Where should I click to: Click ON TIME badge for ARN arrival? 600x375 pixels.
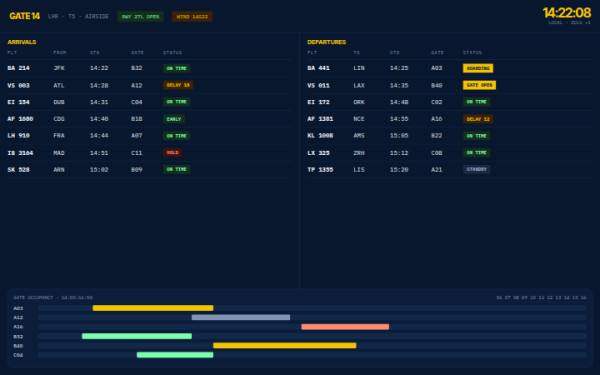176,169
